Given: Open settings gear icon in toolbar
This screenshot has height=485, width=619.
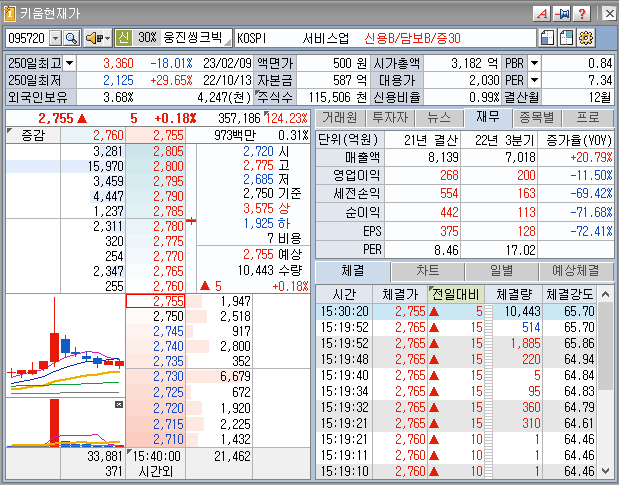Looking at the screenshot, I should tap(586, 38).
